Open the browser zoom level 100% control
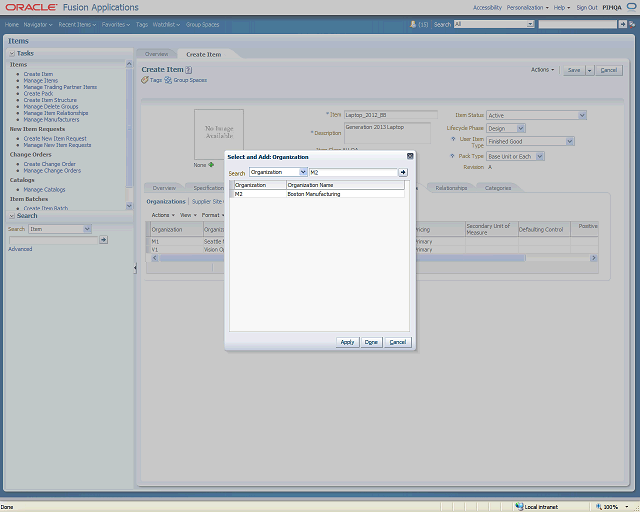The image size is (640, 512). click(x=611, y=507)
